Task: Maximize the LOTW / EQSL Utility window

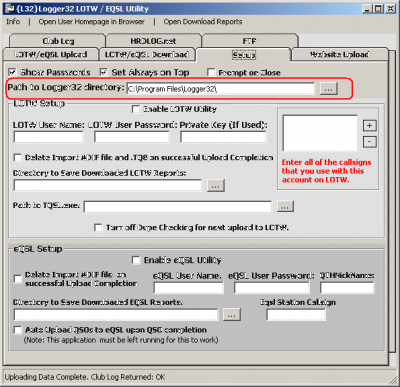Action: [x=379, y=9]
